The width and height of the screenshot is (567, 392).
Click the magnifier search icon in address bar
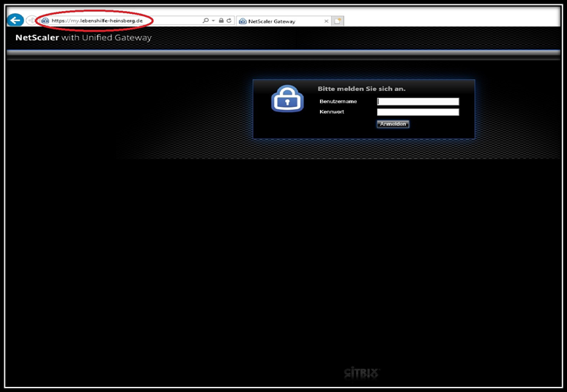pyautogui.click(x=205, y=21)
